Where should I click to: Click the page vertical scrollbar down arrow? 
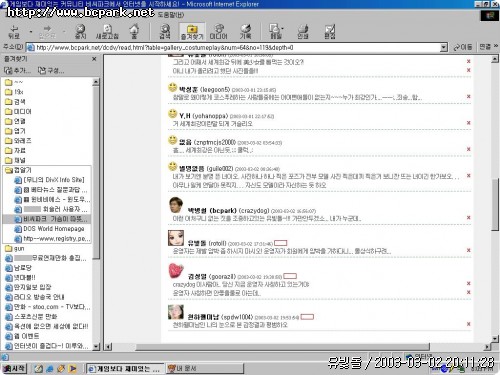click(495, 339)
